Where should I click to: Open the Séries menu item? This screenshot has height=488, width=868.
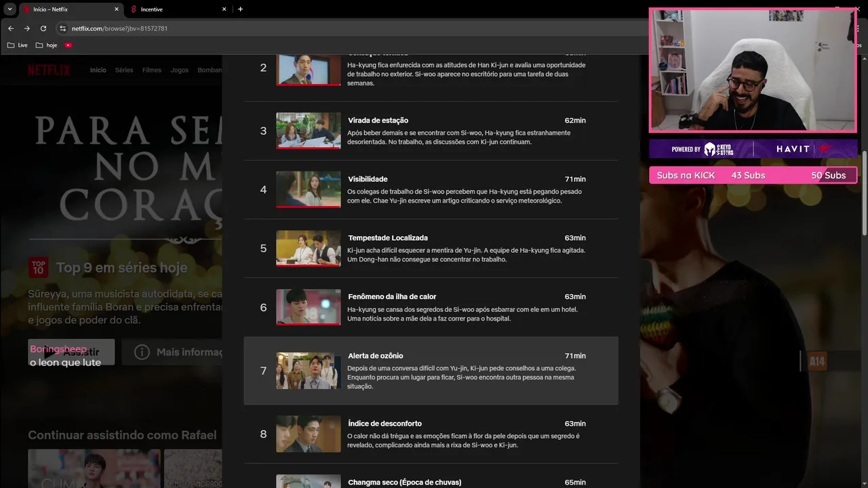pos(124,70)
